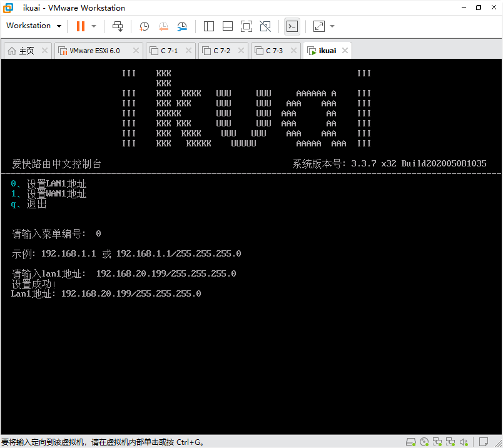
Task: Take a snapshot of this VM
Action: click(144, 26)
